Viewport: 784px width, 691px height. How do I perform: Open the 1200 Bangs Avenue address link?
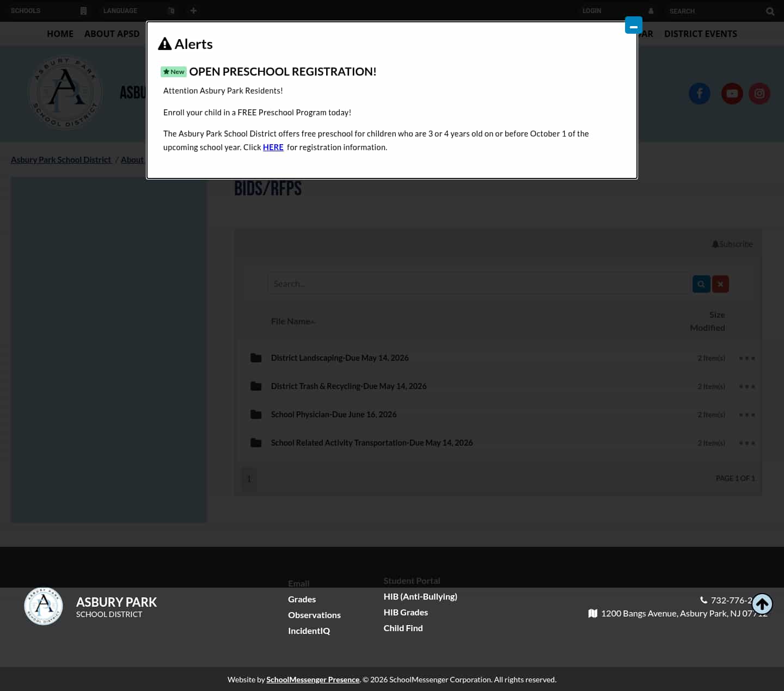click(x=684, y=613)
